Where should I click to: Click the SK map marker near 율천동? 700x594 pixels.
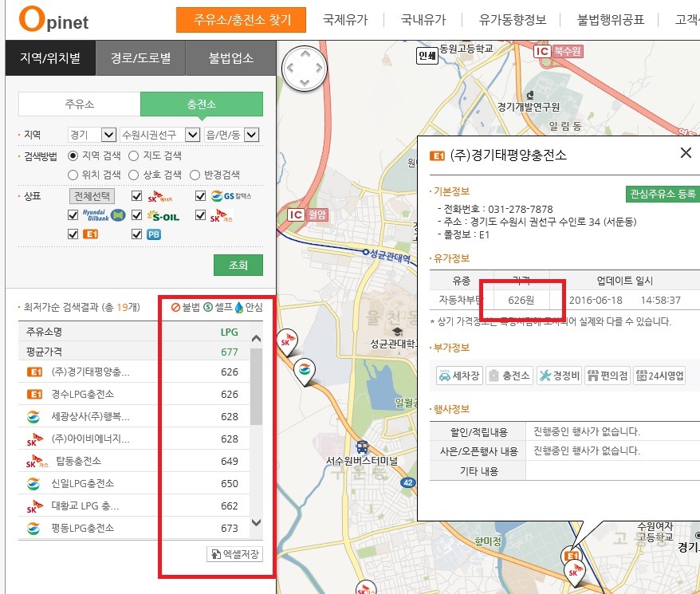286,343
